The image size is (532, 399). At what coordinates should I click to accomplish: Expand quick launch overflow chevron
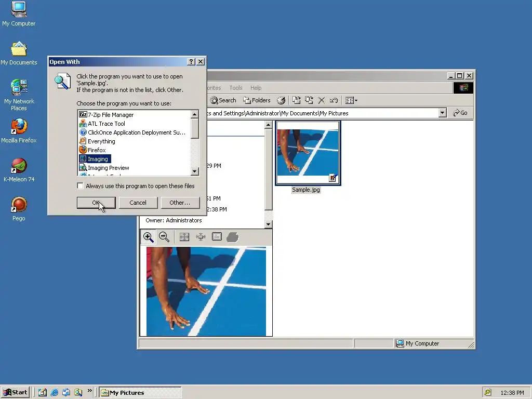point(89,391)
